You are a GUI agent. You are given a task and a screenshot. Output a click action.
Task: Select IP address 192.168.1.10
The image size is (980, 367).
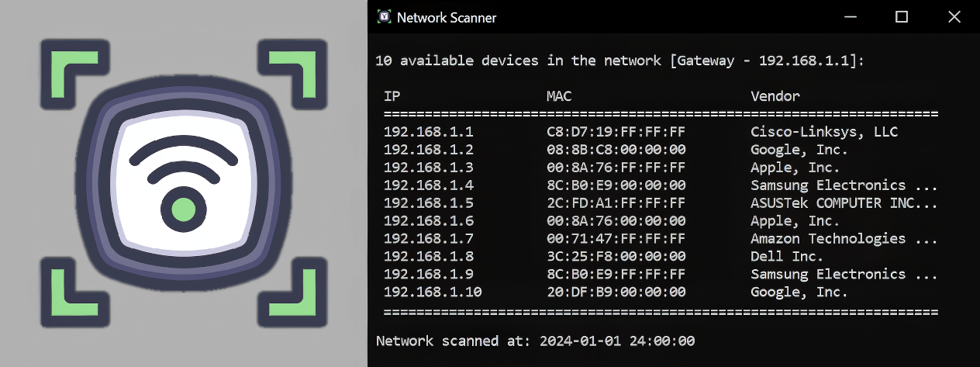tap(433, 293)
